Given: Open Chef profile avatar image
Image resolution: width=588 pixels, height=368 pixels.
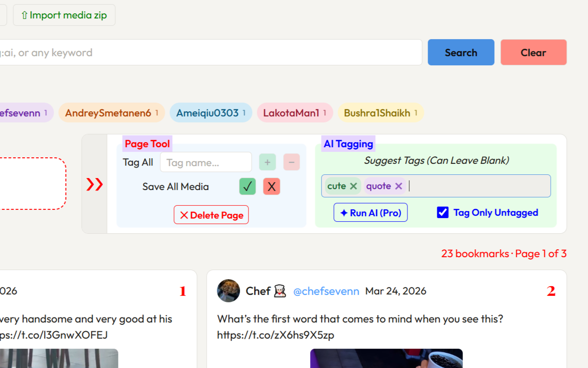Looking at the screenshot, I should pyautogui.click(x=228, y=291).
